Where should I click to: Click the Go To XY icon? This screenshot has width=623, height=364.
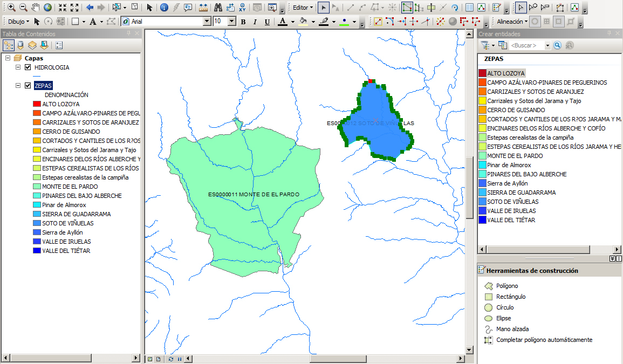click(243, 8)
